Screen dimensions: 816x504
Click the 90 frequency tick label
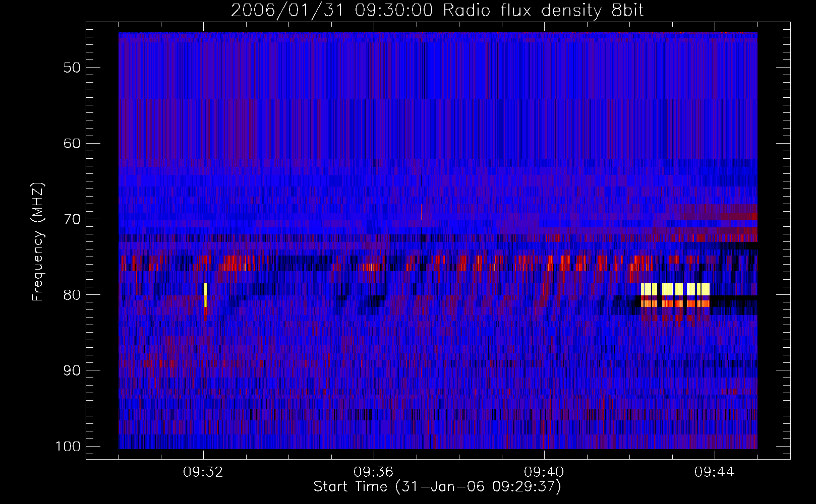[72, 370]
